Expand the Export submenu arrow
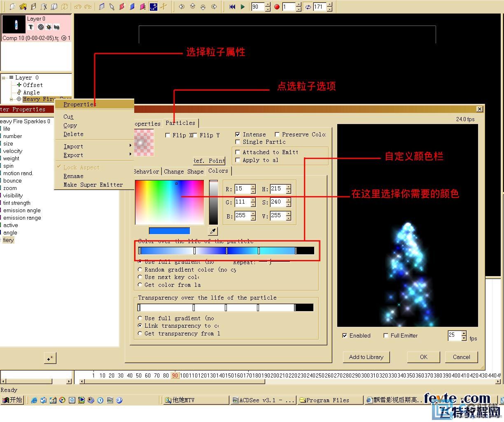The image size is (504, 422). [x=130, y=154]
